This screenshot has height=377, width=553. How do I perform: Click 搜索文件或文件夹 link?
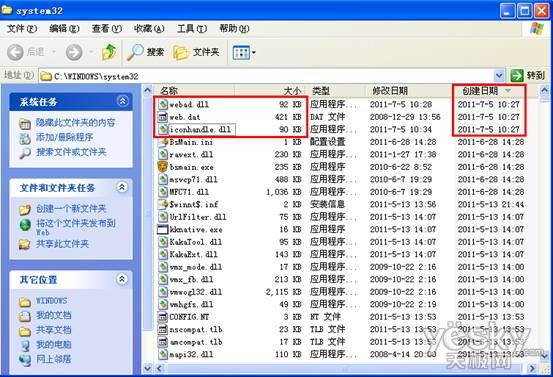[x=71, y=152]
